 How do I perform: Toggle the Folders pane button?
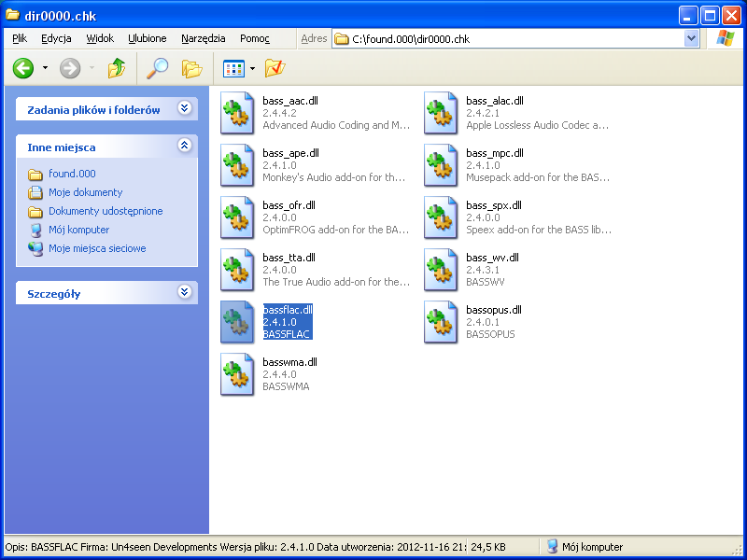pyautogui.click(x=192, y=68)
